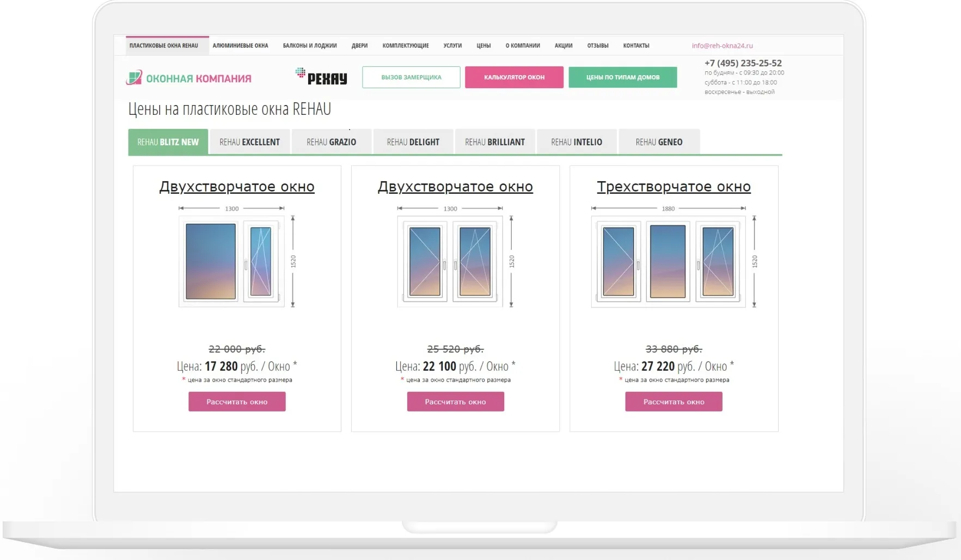Image resolution: width=961 pixels, height=560 pixels.
Task: Click the РЕХАУ brand logo
Action: (x=321, y=77)
